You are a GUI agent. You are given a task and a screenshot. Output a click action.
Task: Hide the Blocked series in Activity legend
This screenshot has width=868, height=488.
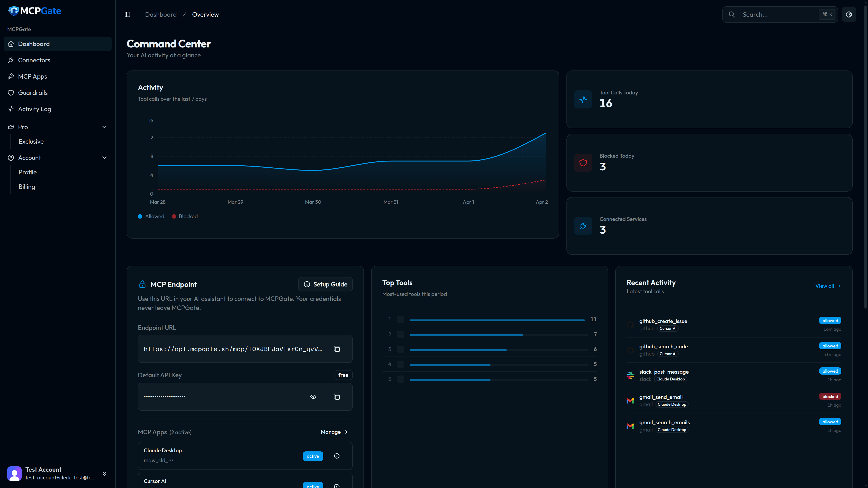pyautogui.click(x=185, y=216)
